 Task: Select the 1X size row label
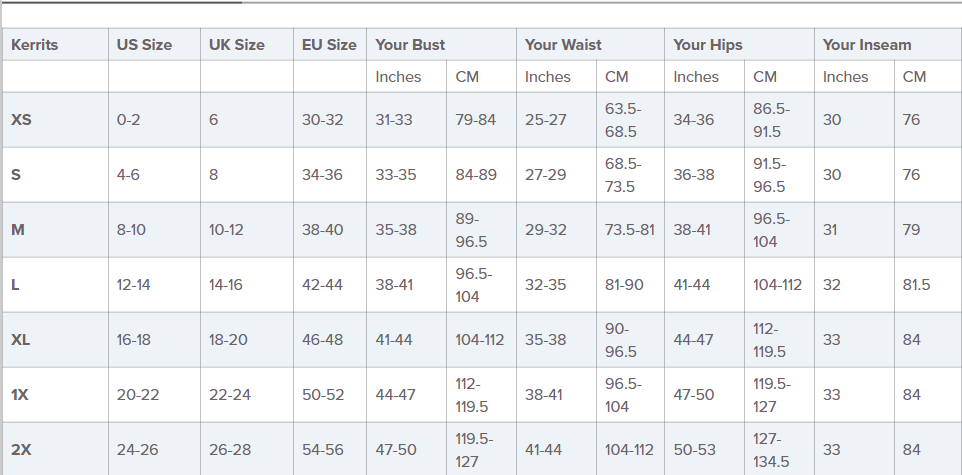point(20,395)
